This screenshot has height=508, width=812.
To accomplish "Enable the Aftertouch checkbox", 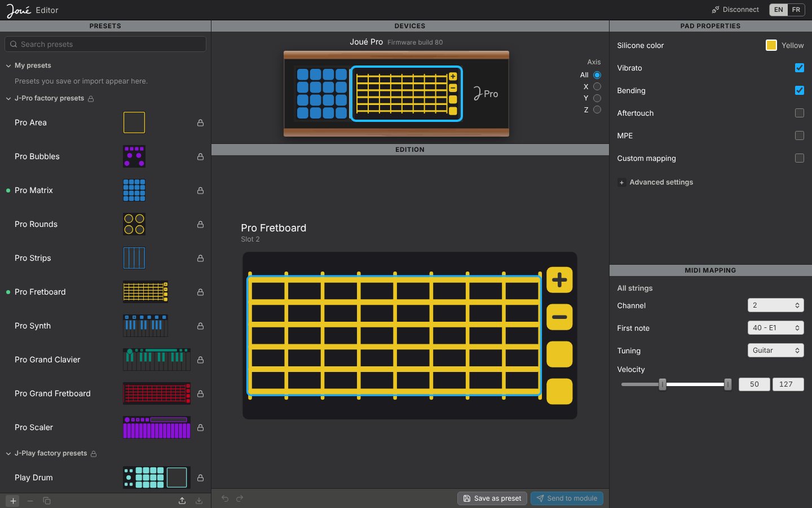I will (799, 113).
